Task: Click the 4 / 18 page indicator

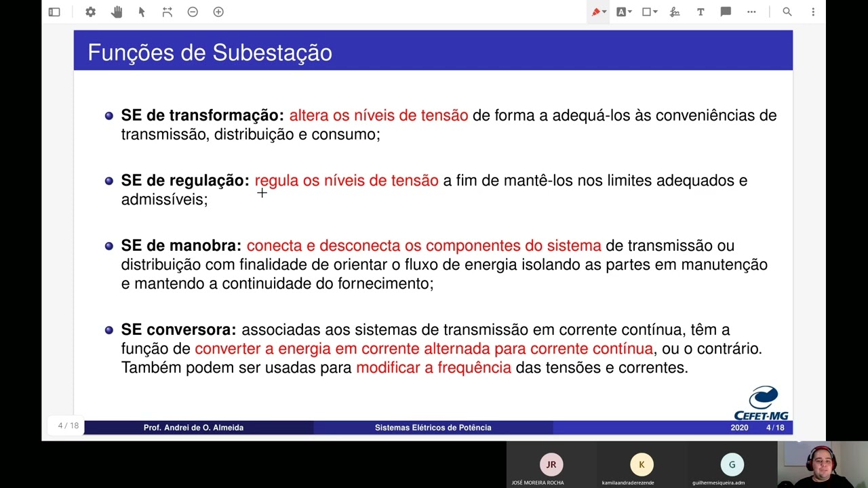Action: [68, 426]
